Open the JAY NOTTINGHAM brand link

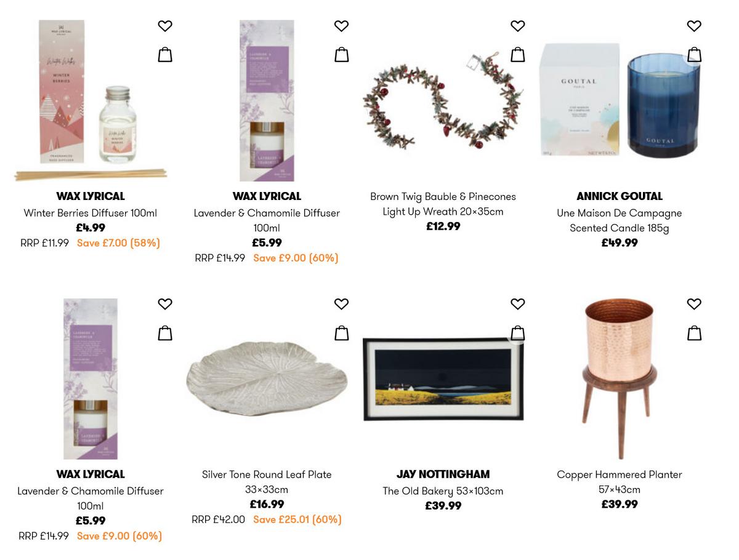click(x=443, y=474)
